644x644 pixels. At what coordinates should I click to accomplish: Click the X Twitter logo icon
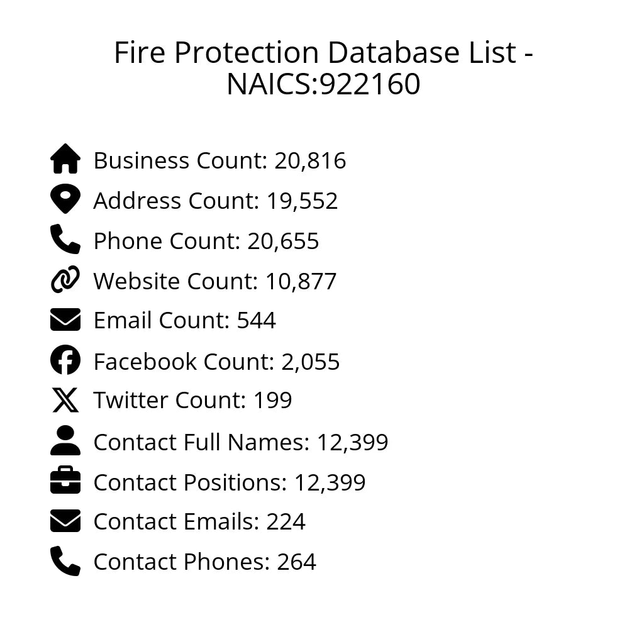coord(65,401)
